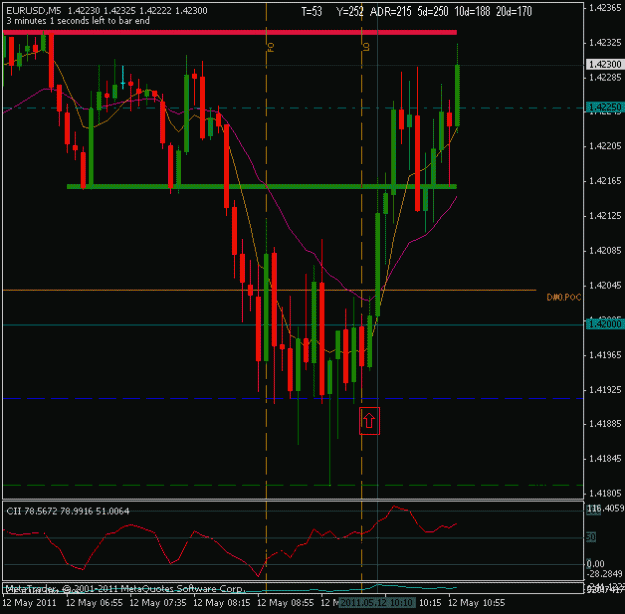Click the MetaQuotes Software Corp copyright text
The width and height of the screenshot is (625, 614).
coord(124,589)
